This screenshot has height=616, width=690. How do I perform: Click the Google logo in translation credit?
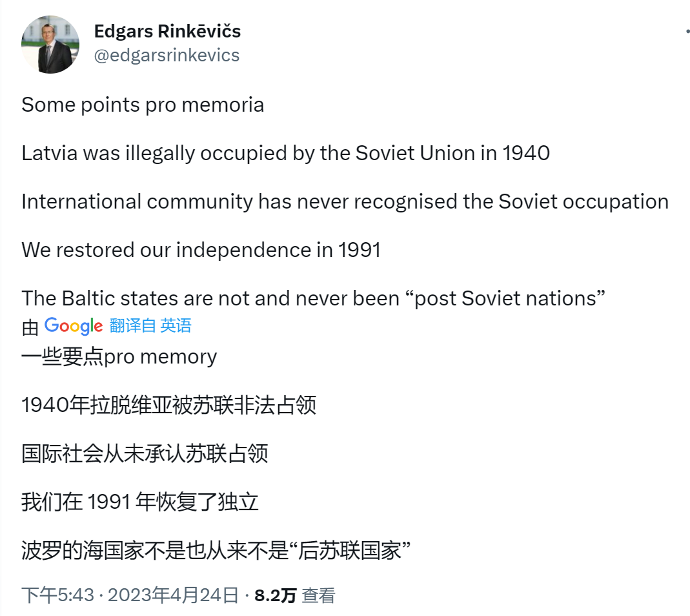(x=74, y=326)
